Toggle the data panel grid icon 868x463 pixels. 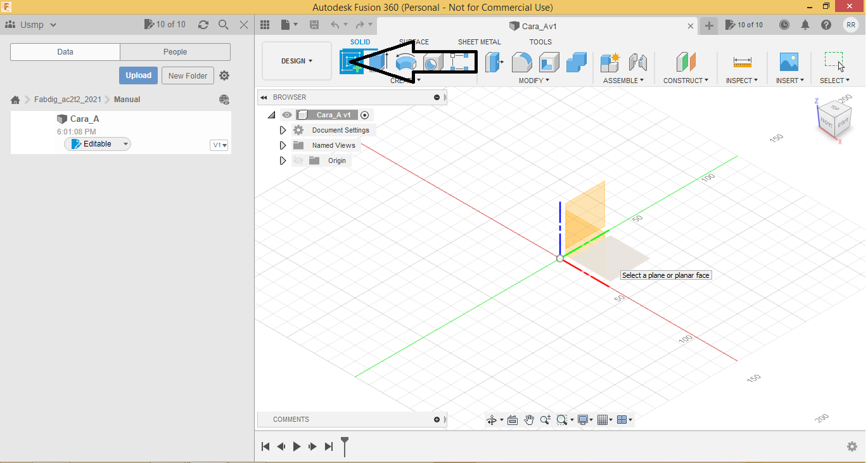point(265,25)
